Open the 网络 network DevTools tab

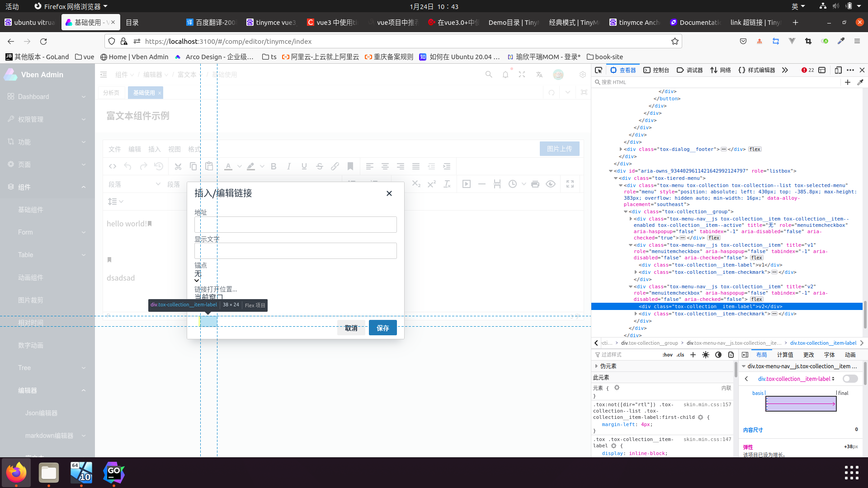pyautogui.click(x=721, y=70)
